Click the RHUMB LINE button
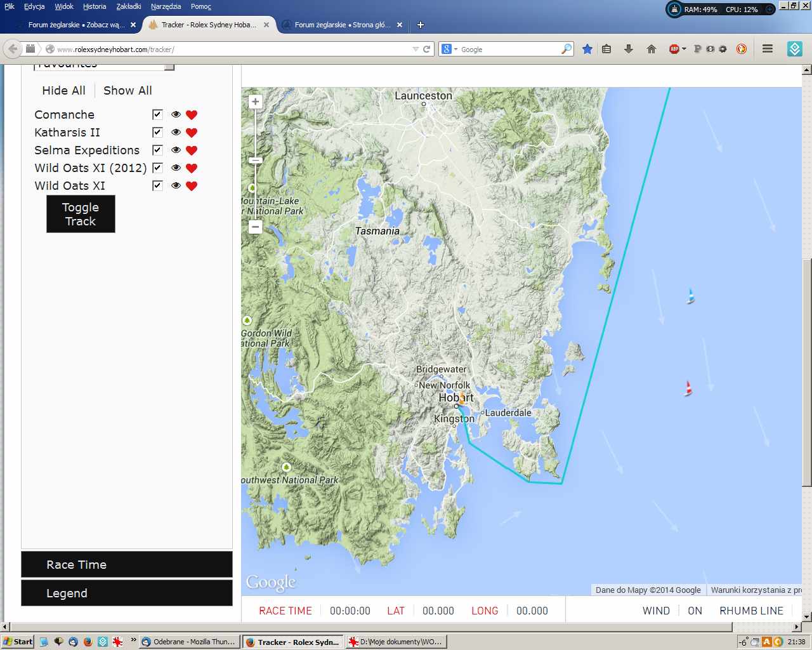Screen dimensions: 812x650 tap(751, 611)
